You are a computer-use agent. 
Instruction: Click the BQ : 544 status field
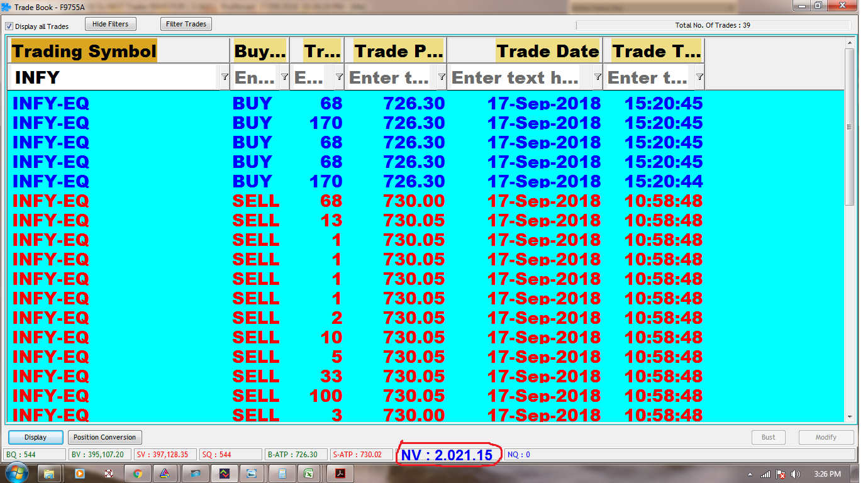tap(35, 454)
